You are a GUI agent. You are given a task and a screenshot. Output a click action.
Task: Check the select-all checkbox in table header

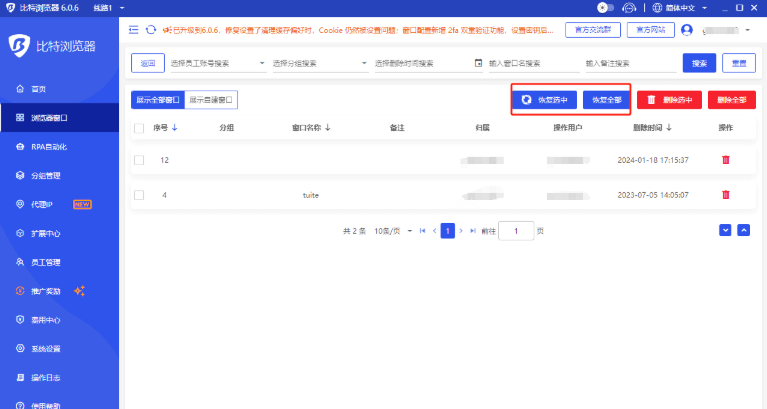pyautogui.click(x=139, y=128)
